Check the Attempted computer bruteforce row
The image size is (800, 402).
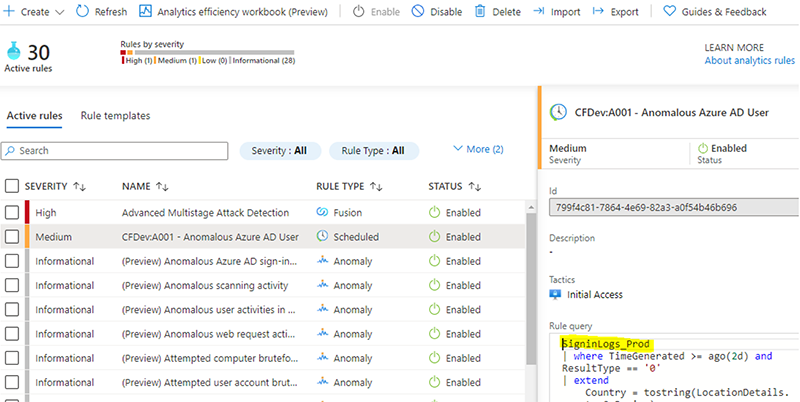(x=12, y=358)
